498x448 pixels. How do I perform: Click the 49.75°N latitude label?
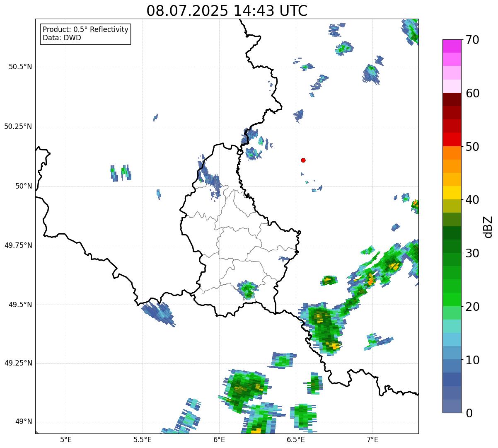[x=18, y=245]
